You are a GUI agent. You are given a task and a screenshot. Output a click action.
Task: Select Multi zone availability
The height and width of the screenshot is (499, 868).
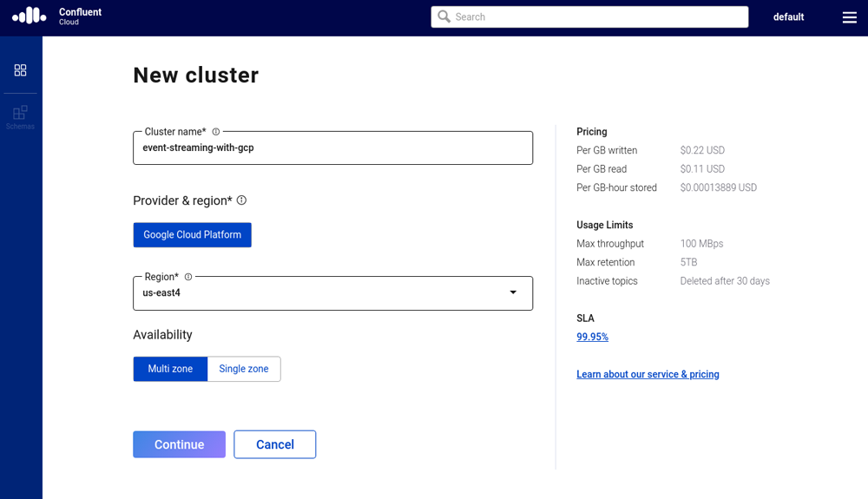[170, 369]
